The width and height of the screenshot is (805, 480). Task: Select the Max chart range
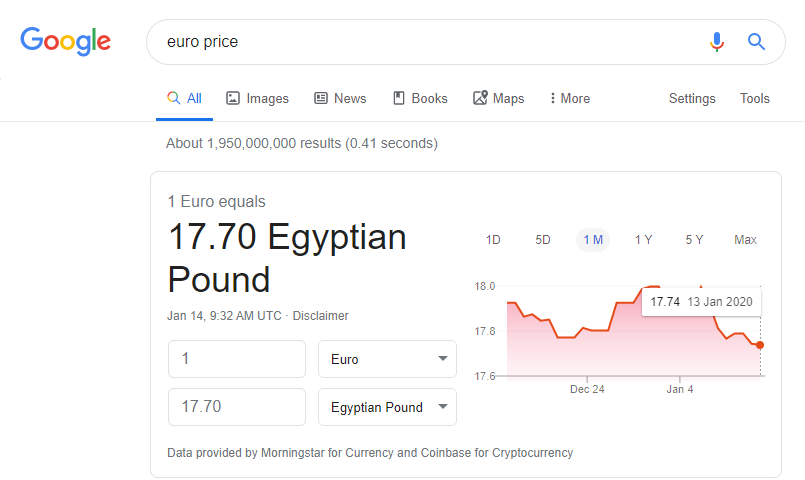[x=745, y=240]
